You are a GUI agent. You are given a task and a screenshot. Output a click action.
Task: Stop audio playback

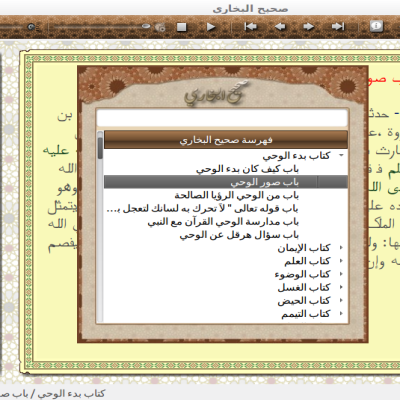pyautogui.click(x=181, y=27)
